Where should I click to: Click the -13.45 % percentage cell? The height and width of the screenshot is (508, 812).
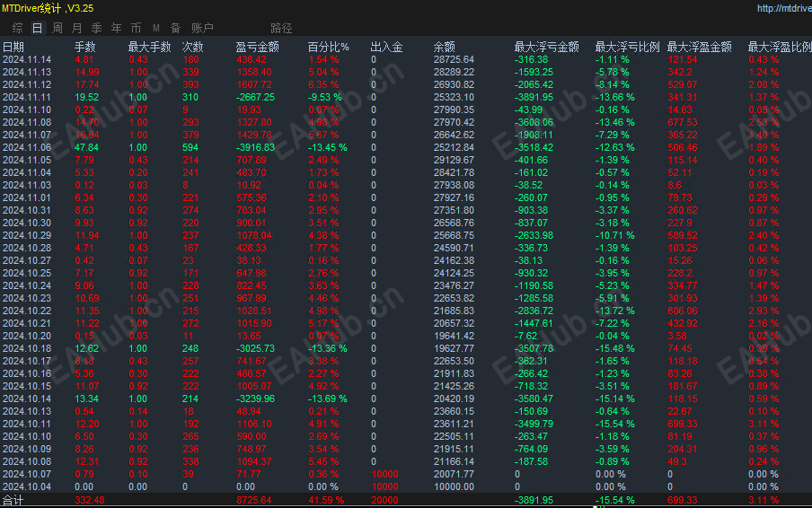[x=328, y=147]
